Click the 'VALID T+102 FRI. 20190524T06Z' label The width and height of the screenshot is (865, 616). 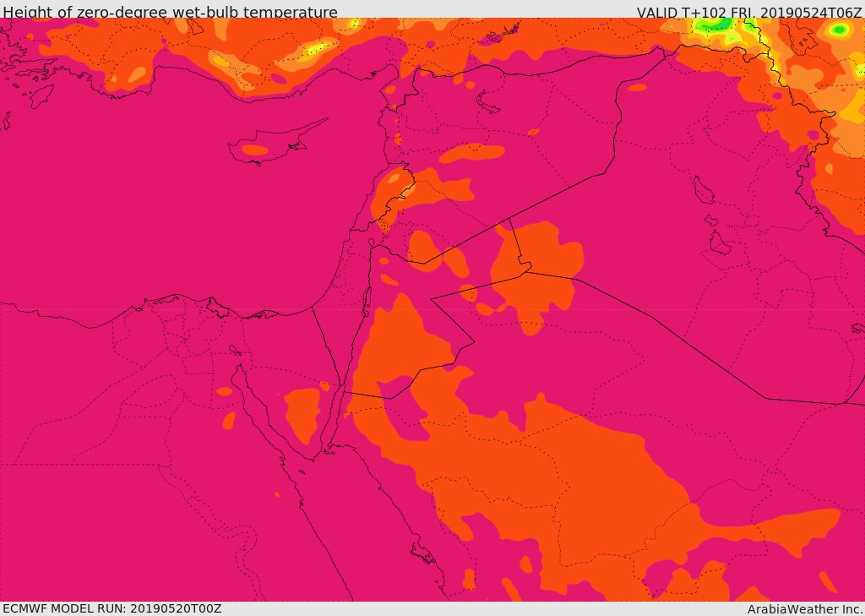pyautogui.click(x=750, y=12)
